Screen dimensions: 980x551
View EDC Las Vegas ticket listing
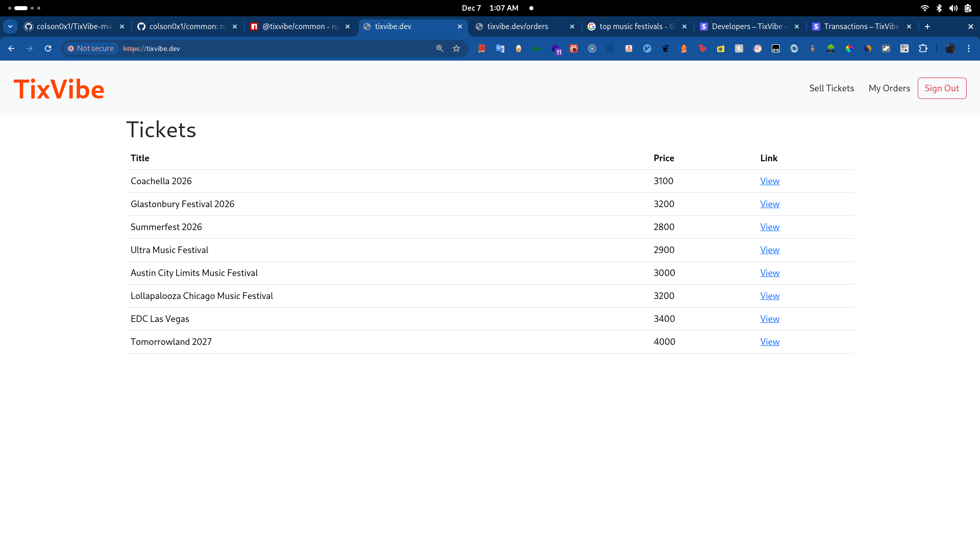point(769,318)
